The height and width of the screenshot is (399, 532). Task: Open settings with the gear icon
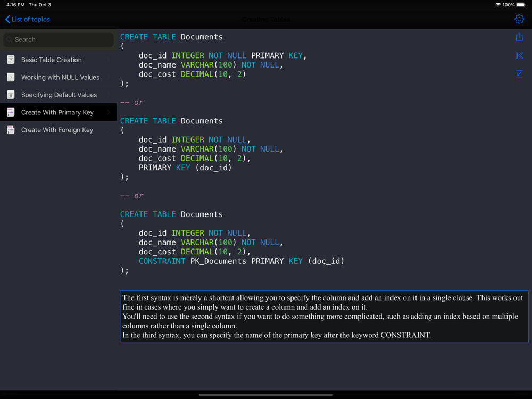(x=519, y=19)
